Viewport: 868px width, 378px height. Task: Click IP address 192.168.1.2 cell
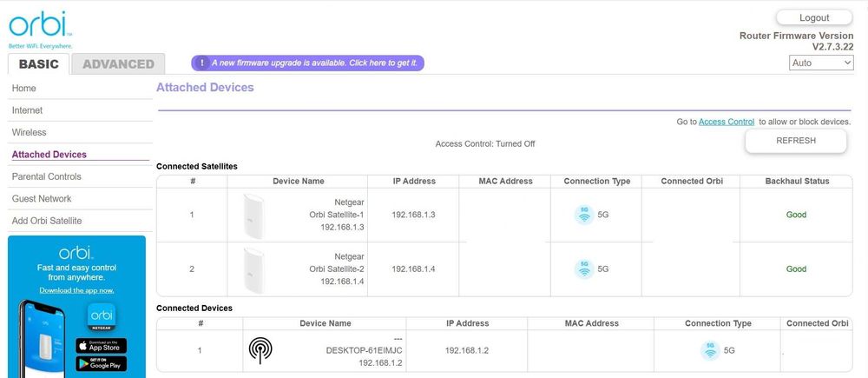tap(467, 350)
